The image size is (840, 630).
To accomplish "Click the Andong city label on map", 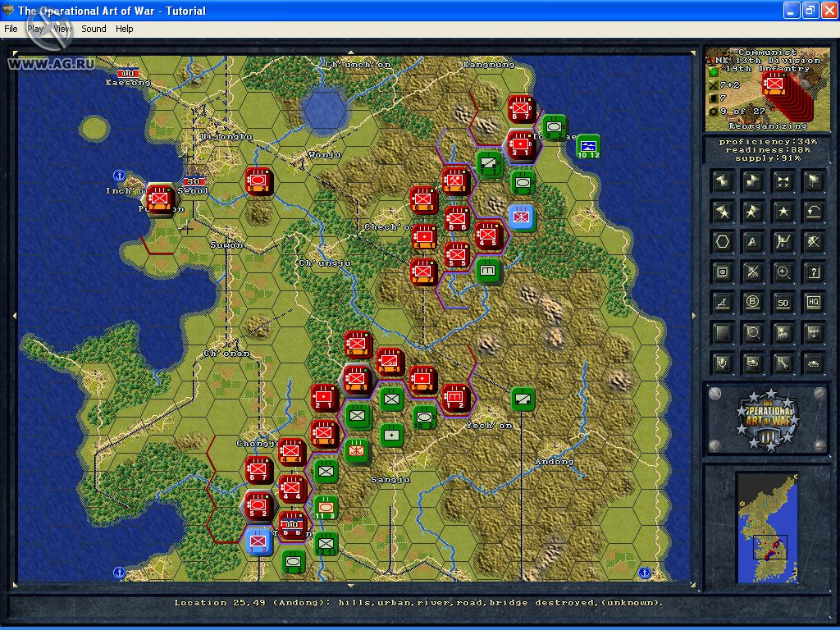I will click(554, 461).
